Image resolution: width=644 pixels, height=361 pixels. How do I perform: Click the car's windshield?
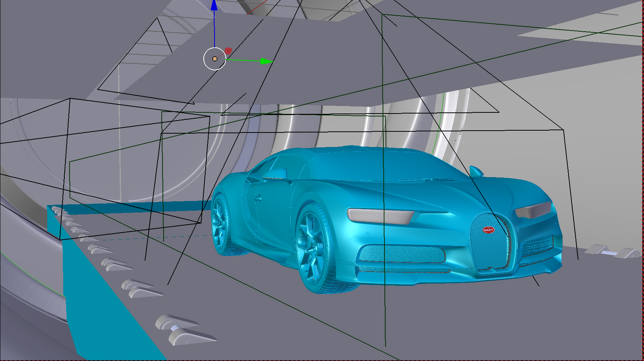click(x=387, y=166)
